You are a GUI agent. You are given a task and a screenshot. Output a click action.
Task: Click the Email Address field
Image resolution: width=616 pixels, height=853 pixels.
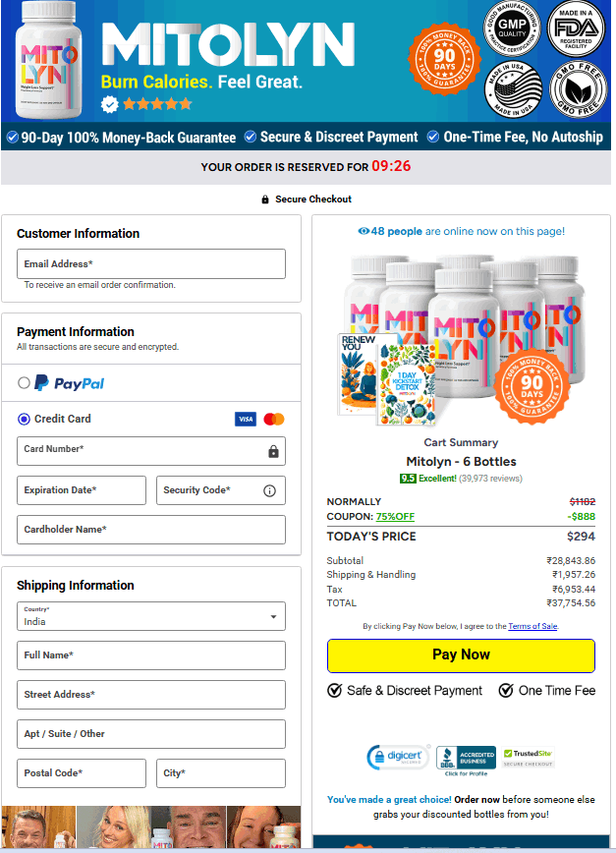point(151,263)
